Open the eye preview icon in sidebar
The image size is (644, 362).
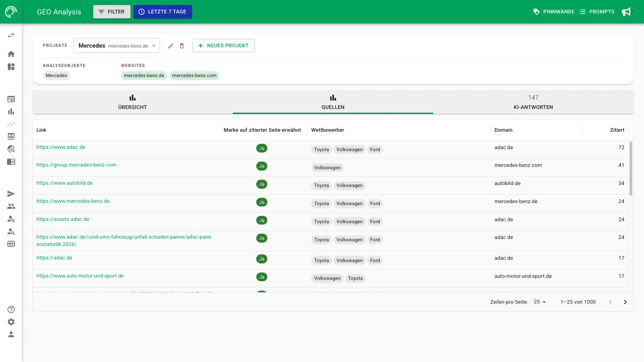click(x=11, y=136)
